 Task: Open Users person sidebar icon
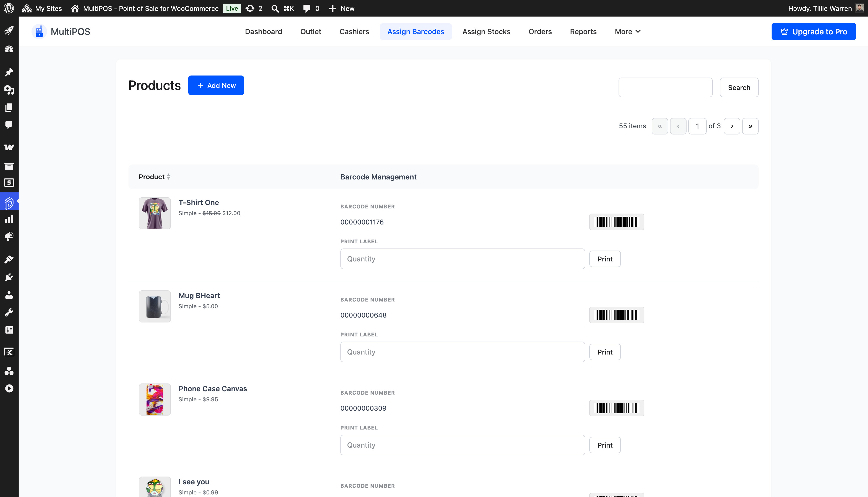coord(9,295)
